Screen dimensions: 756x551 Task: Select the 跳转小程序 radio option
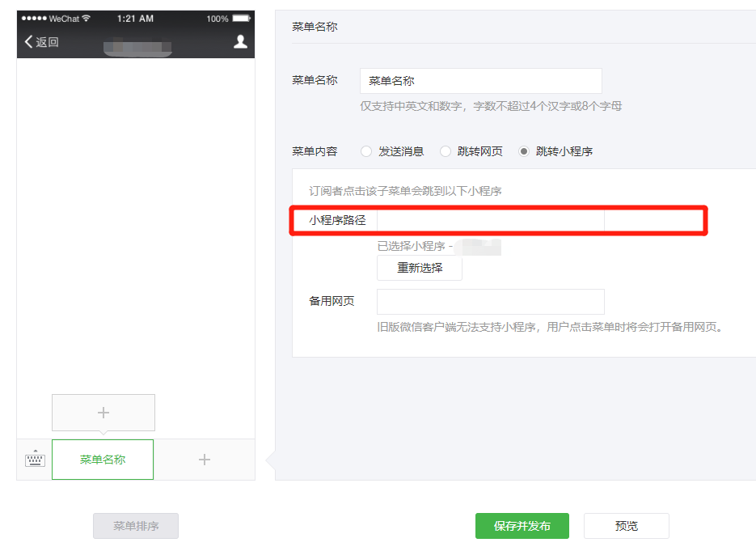(524, 151)
